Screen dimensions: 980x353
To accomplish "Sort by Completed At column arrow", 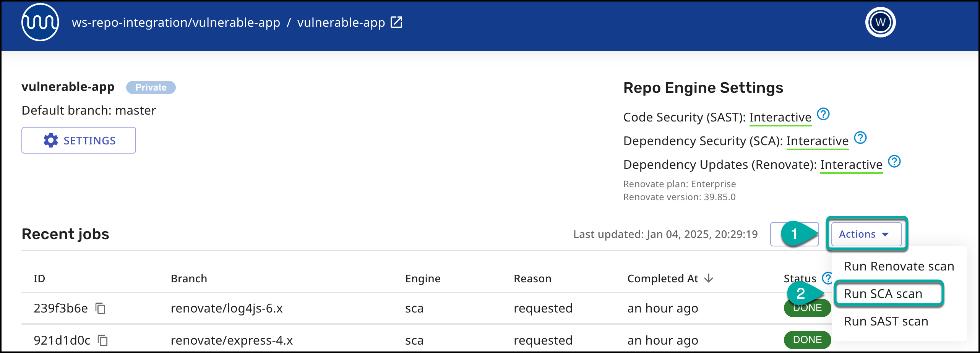I will click(709, 278).
